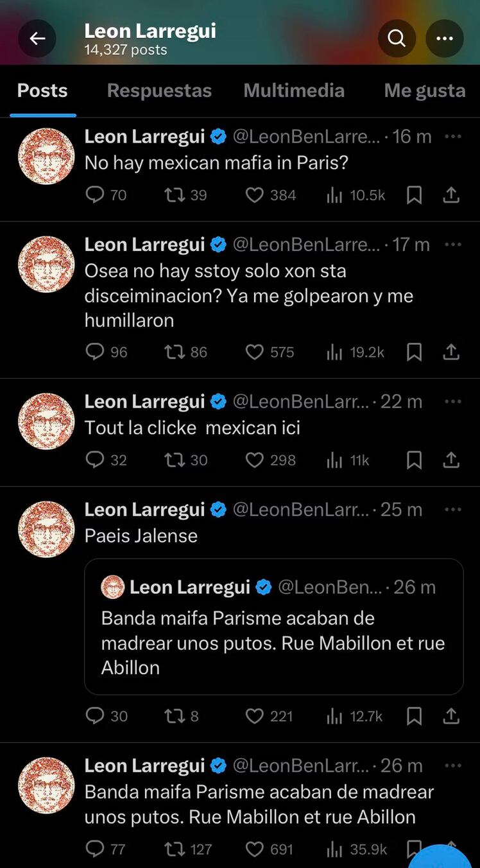Select the Me gusta tab
This screenshot has width=480, height=868.
[x=425, y=91]
